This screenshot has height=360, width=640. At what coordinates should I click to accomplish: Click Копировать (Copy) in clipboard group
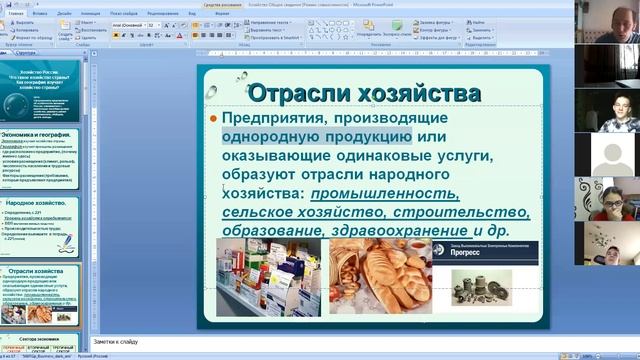24,30
